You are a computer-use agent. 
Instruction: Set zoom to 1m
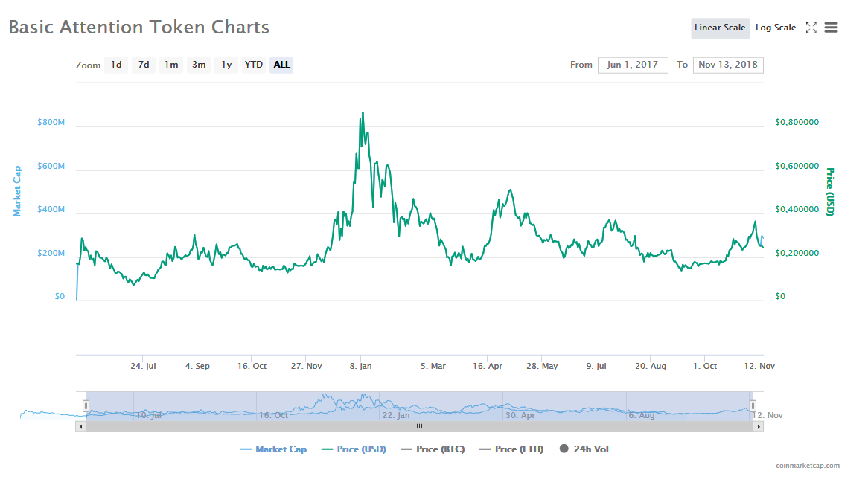pyautogui.click(x=171, y=65)
